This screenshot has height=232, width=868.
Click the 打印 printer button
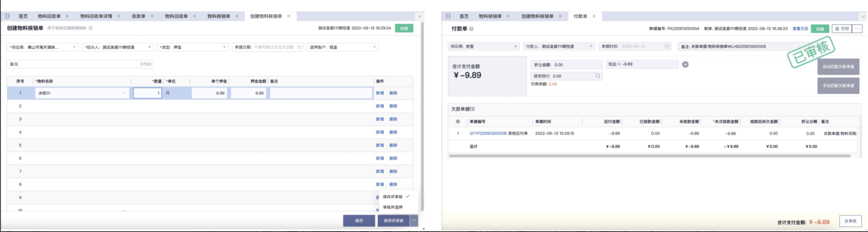(842, 29)
